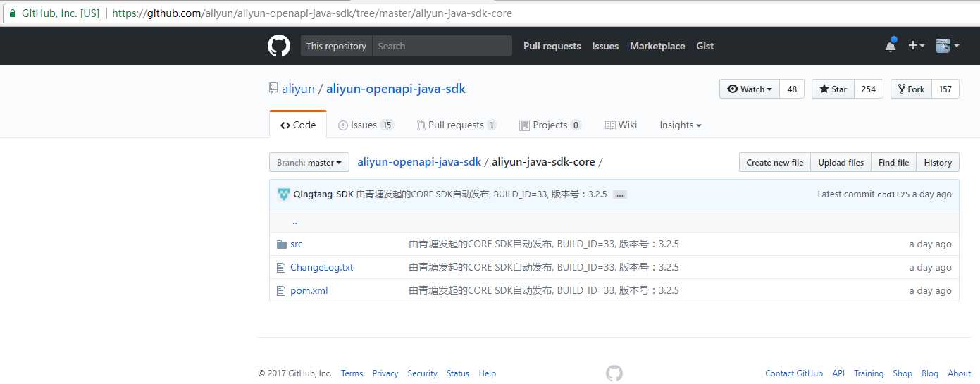Open Terms footer link

[352, 373]
